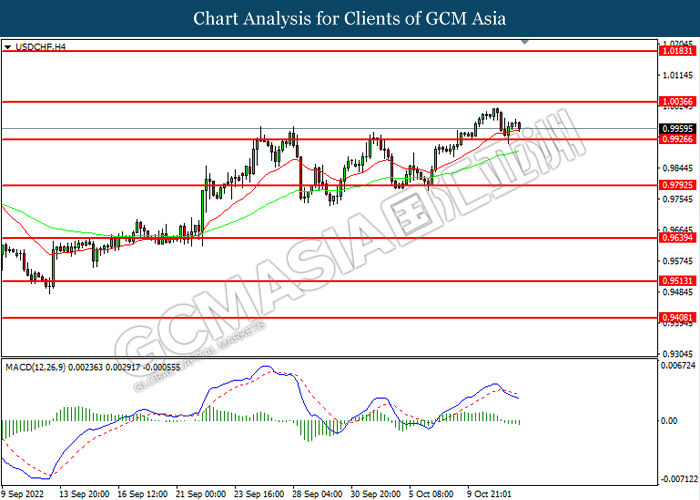
Task: Select the 0.96394 price level label
Action: 678,238
